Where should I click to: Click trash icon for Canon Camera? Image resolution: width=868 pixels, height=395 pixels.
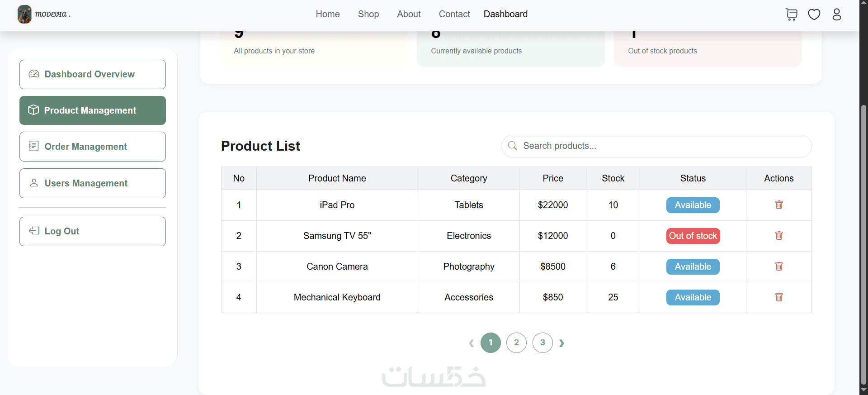pyautogui.click(x=779, y=267)
